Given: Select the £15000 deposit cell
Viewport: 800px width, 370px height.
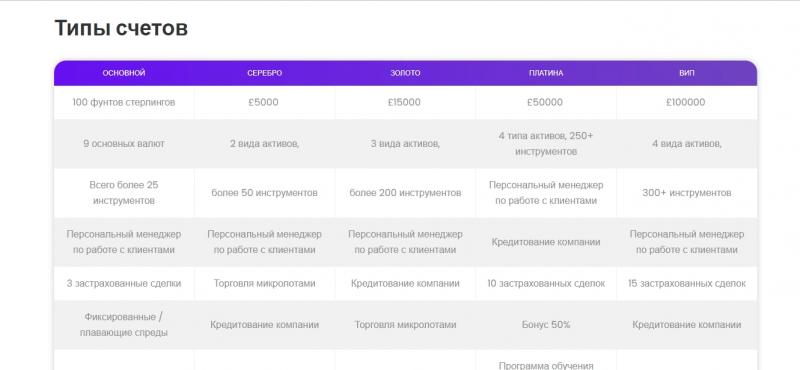Looking at the screenshot, I should [x=405, y=102].
